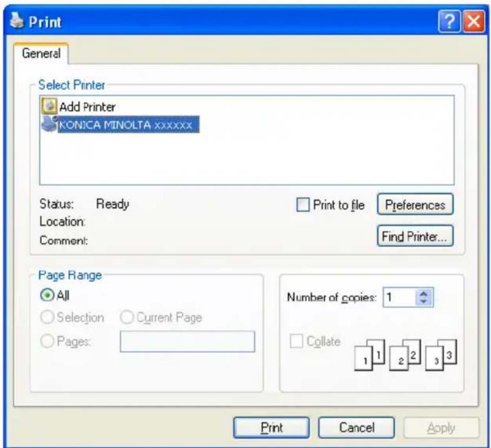Click the 'Page Range' group heading
Image resolution: width=491 pixels, height=448 pixels.
pyautogui.click(x=70, y=275)
